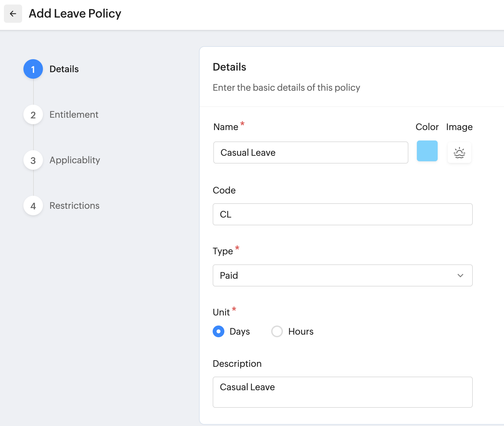Select the Hours unit radio button
Screen dimensions: 504x426
click(277, 331)
